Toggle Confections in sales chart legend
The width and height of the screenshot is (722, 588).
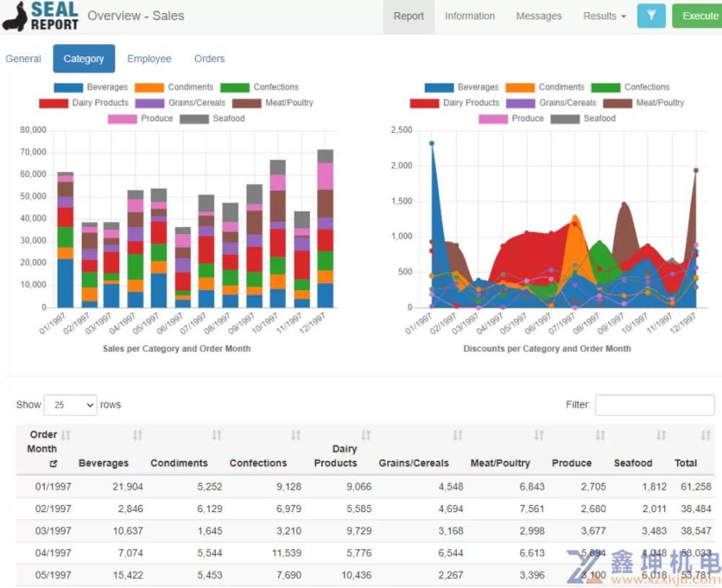(x=260, y=87)
